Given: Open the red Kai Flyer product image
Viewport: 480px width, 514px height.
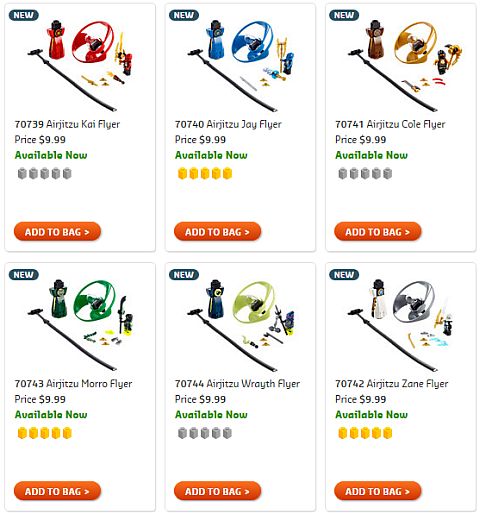Looking at the screenshot, I should click(x=80, y=66).
